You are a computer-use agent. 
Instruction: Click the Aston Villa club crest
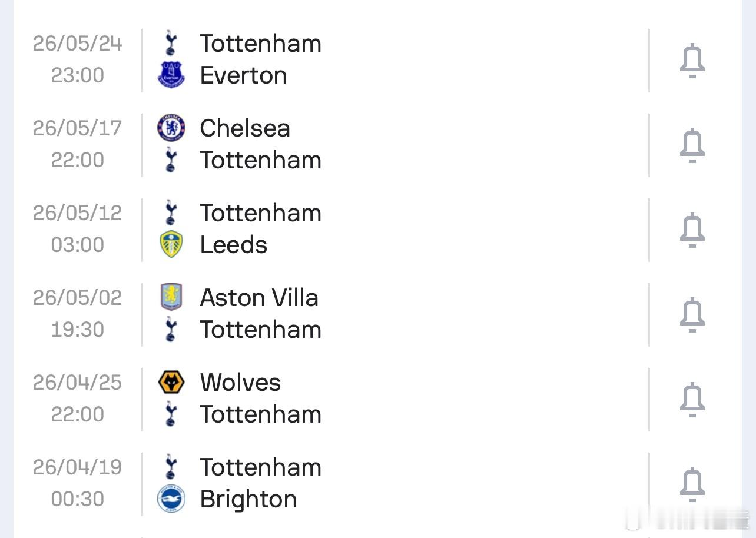point(171,298)
